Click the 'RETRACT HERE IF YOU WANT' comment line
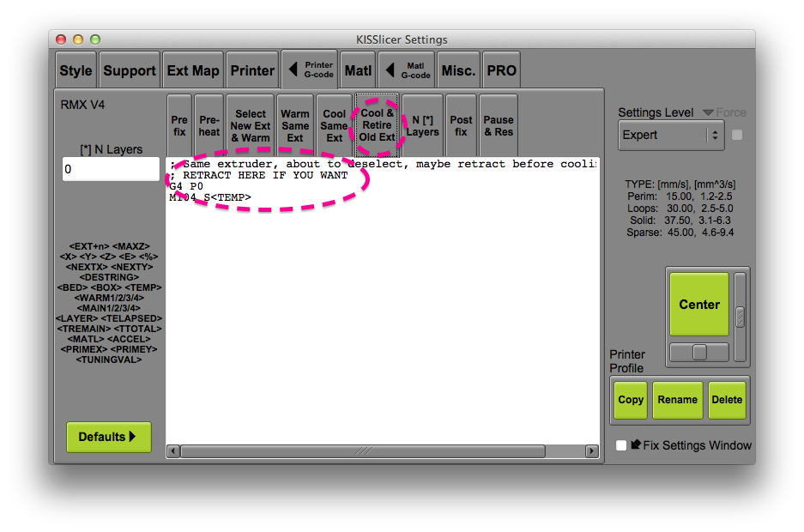The height and width of the screenshot is (532, 804). click(x=259, y=175)
